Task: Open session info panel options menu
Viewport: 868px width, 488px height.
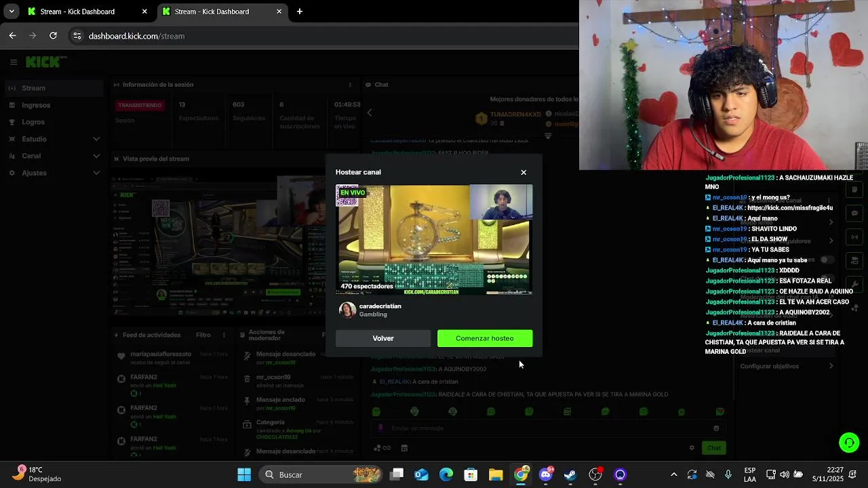Action: click(350, 85)
